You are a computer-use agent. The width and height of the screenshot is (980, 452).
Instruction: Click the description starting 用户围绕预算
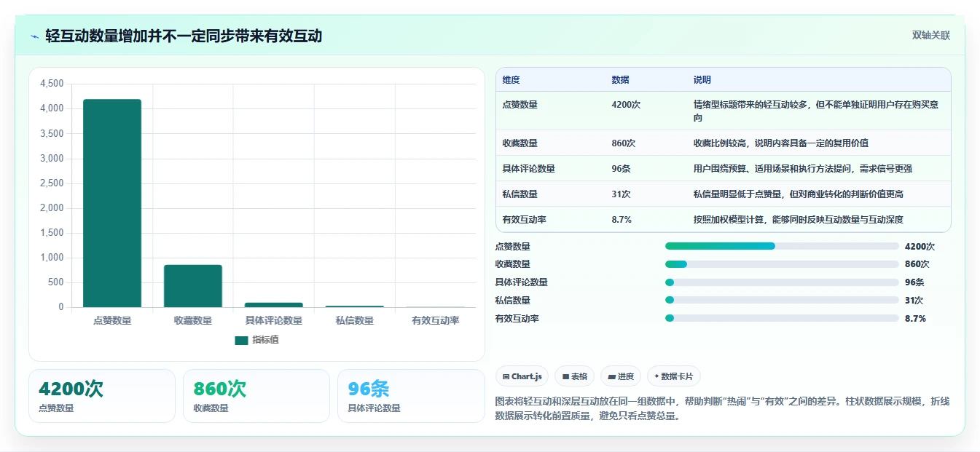(x=803, y=169)
